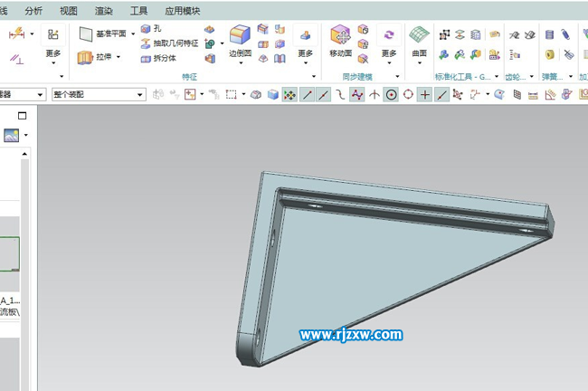Toggle the control point snap option
Image resolution: width=588 pixels, height=391 pixels.
357,94
